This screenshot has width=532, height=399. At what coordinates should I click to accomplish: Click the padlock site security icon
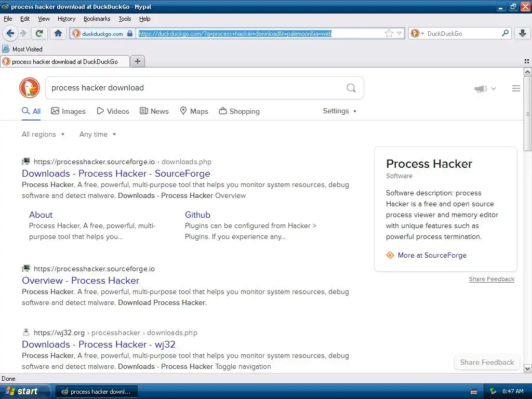[x=129, y=34]
